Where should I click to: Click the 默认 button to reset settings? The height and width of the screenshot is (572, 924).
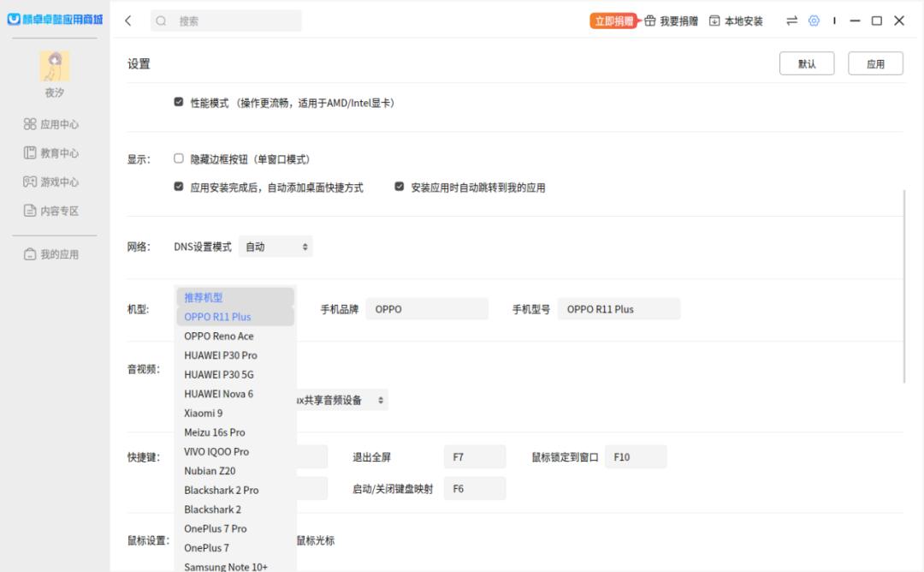click(807, 63)
